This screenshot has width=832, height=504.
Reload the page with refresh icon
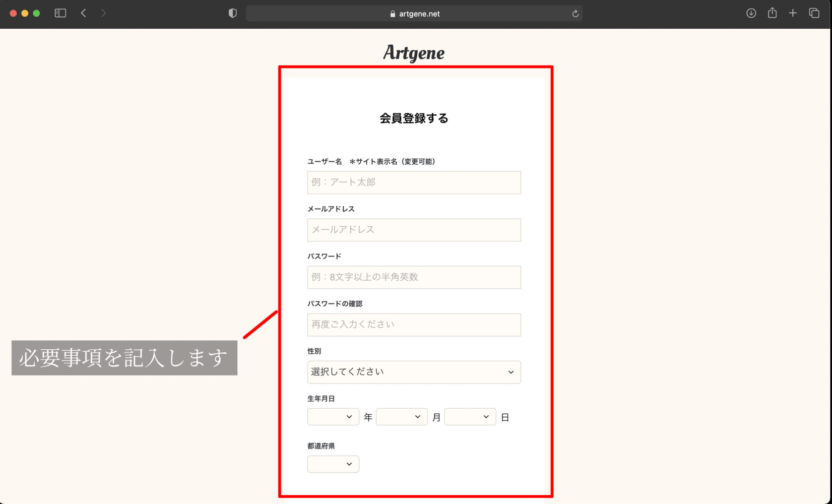575,14
